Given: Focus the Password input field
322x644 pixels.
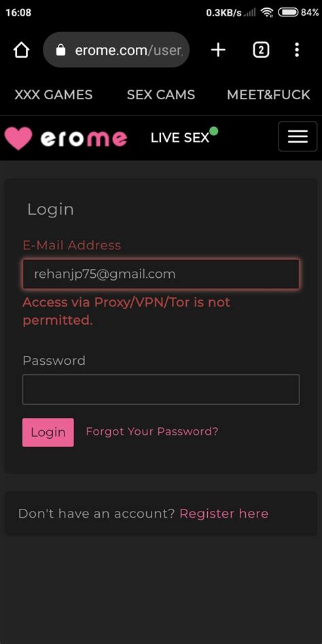Looking at the screenshot, I should click(161, 389).
